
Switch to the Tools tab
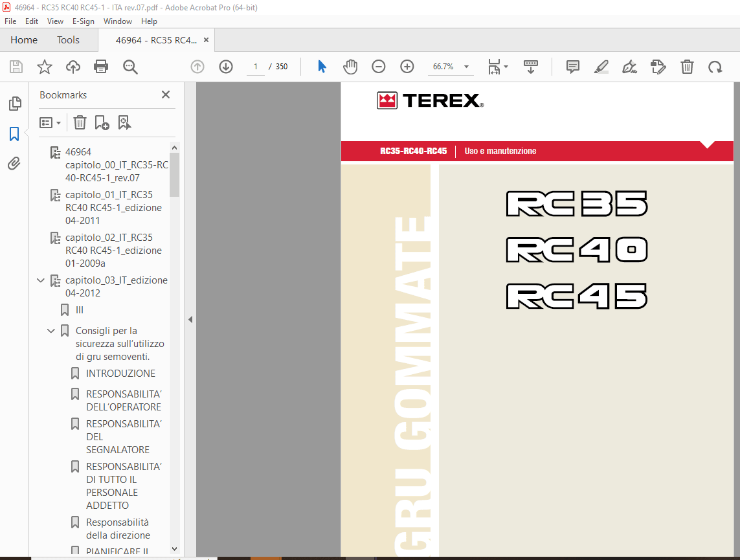tap(68, 39)
